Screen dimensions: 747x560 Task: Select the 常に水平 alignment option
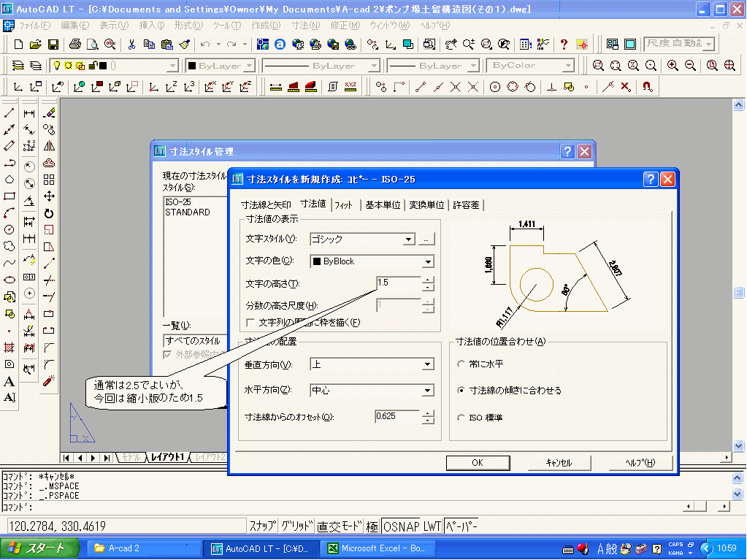(x=461, y=364)
